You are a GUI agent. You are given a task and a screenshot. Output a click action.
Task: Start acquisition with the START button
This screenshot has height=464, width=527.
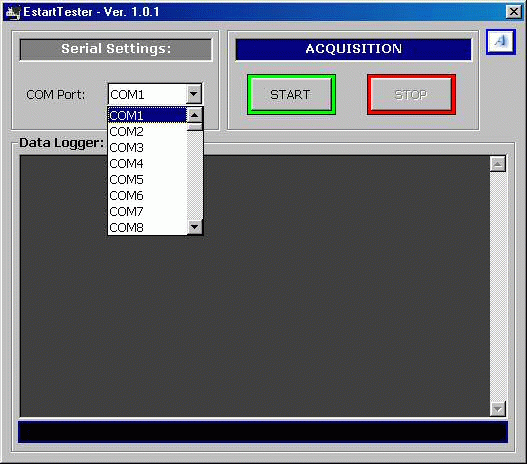pos(291,94)
